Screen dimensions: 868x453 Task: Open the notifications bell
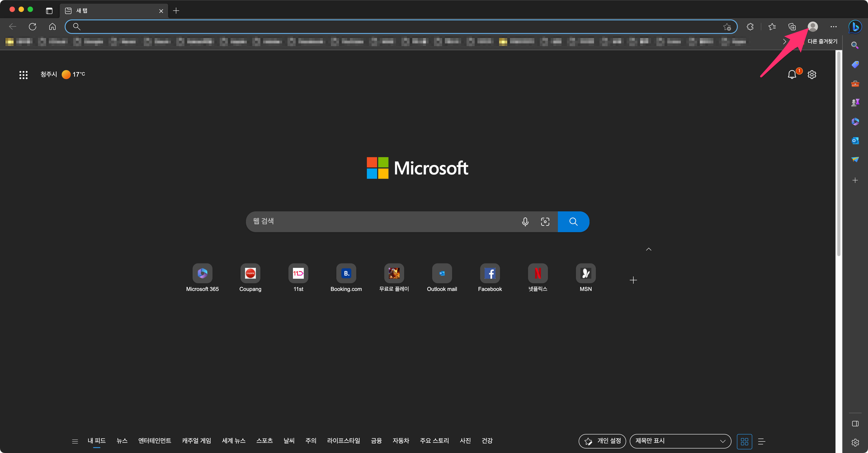pos(792,75)
